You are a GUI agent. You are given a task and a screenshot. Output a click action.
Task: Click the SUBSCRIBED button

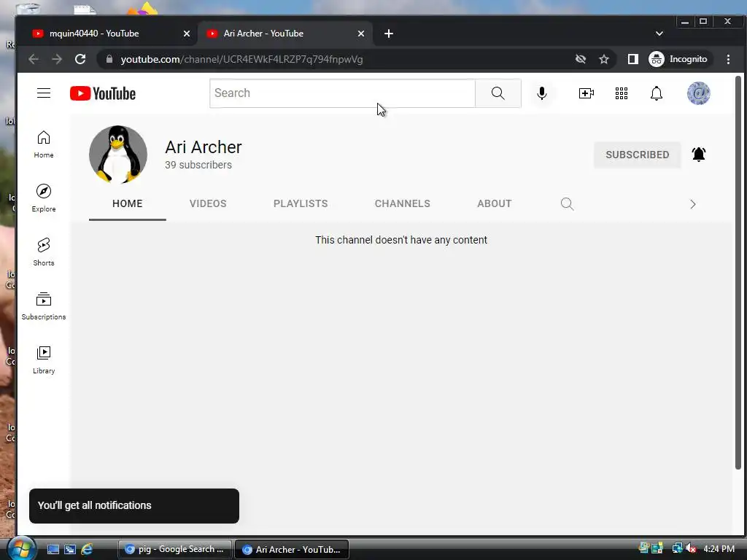point(637,155)
